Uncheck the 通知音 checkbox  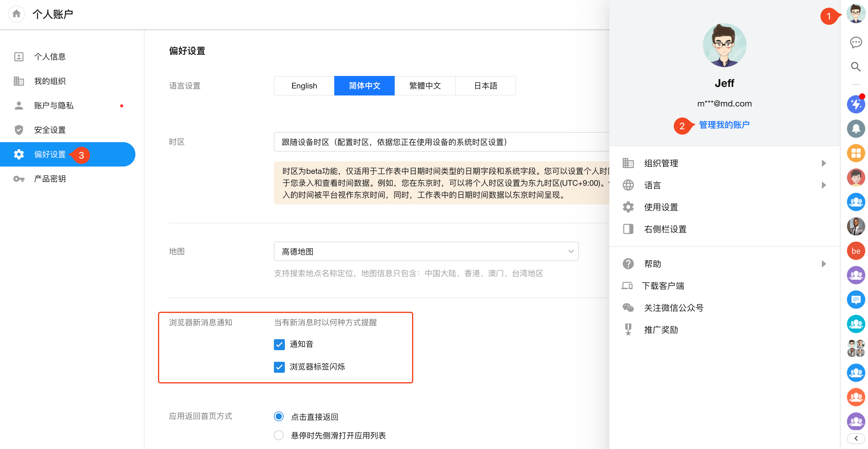pyautogui.click(x=279, y=344)
